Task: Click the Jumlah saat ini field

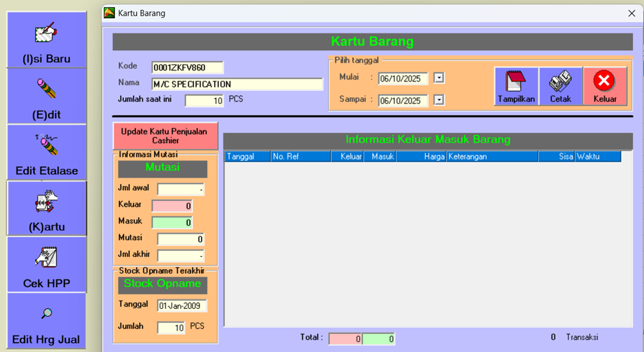Action: (205, 101)
